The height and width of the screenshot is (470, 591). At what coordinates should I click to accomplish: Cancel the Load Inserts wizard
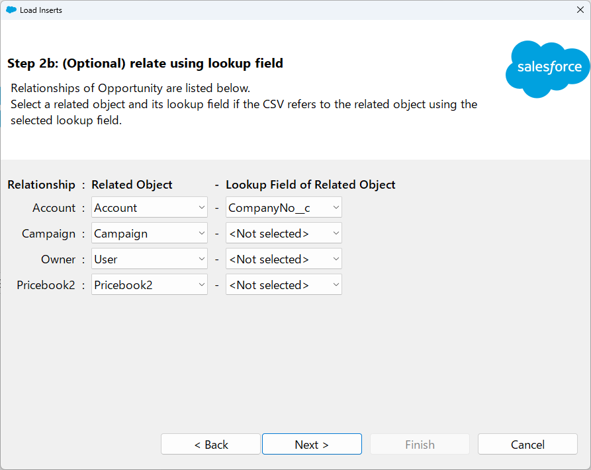click(x=528, y=444)
